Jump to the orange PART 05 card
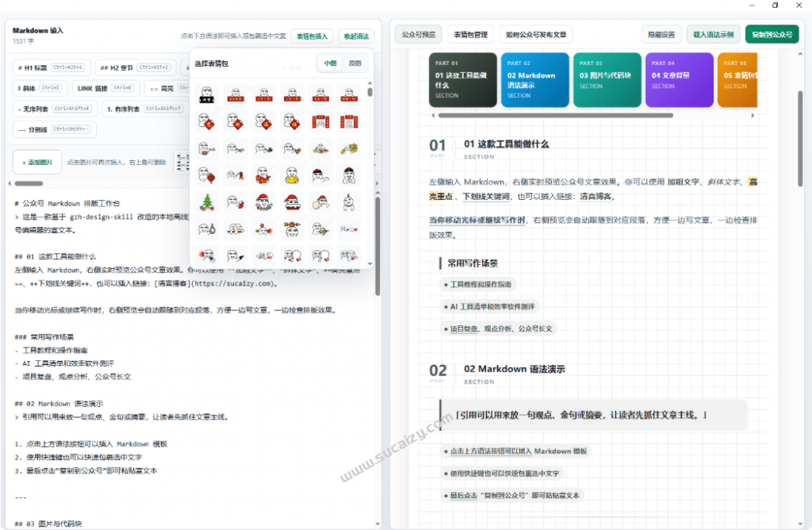812x530 pixels. [x=737, y=80]
